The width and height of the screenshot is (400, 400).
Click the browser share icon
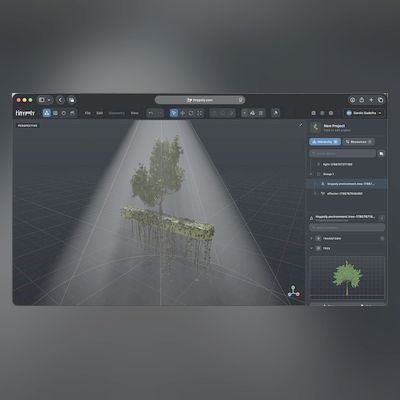pos(362,100)
